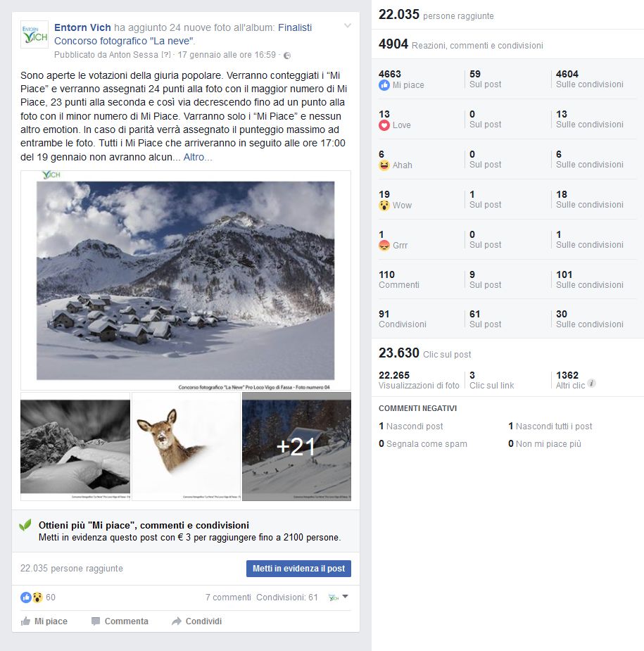View the +21 remaining photos
644x651 pixels.
point(296,446)
